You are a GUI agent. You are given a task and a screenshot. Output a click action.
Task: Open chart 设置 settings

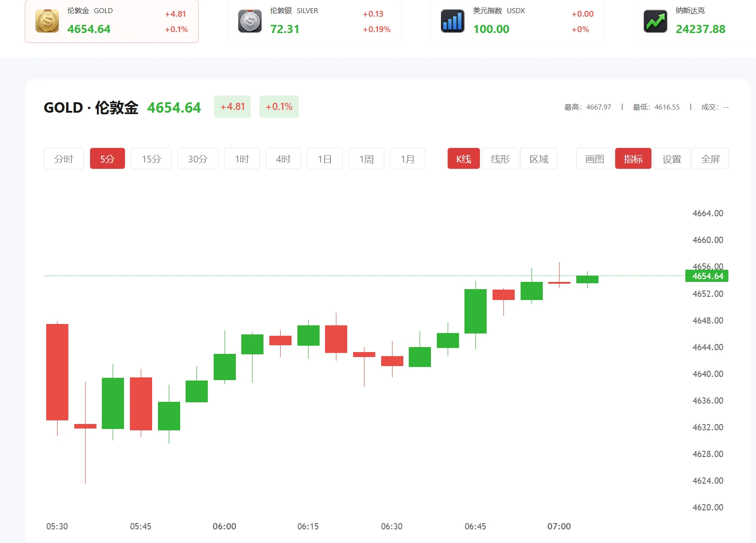(672, 159)
